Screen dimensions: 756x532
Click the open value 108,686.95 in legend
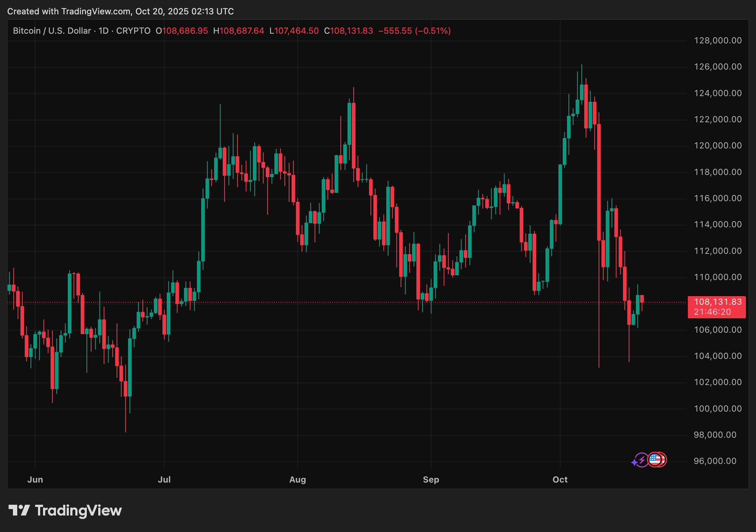pyautogui.click(x=185, y=31)
